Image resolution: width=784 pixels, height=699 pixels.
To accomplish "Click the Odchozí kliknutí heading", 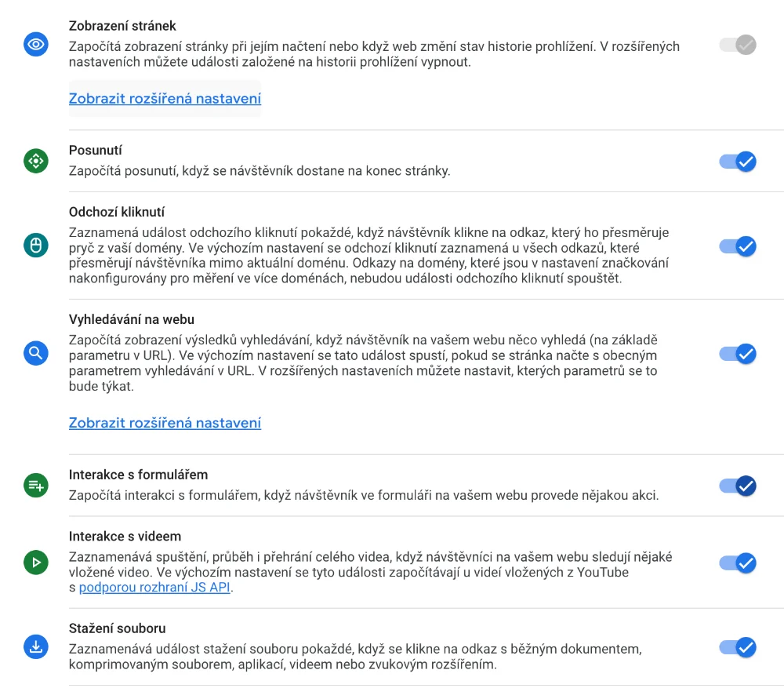I will pyautogui.click(x=117, y=212).
